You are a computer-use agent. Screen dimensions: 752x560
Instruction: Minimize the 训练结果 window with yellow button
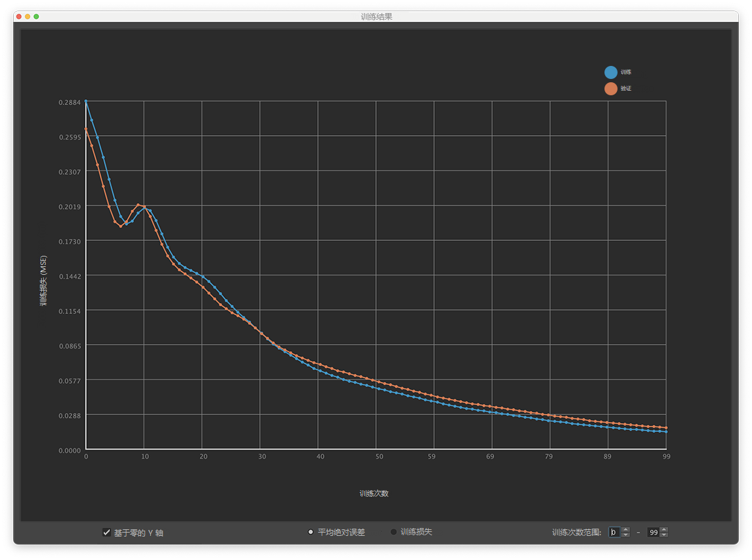click(27, 17)
